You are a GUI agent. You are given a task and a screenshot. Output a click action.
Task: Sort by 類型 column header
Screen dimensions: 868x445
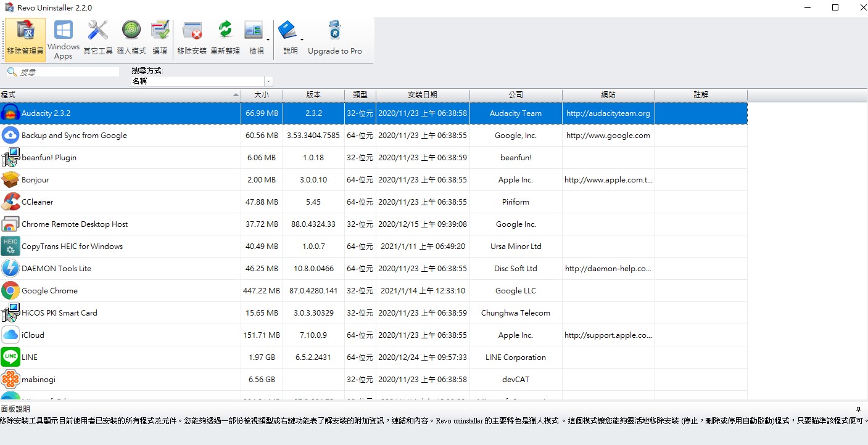(360, 95)
